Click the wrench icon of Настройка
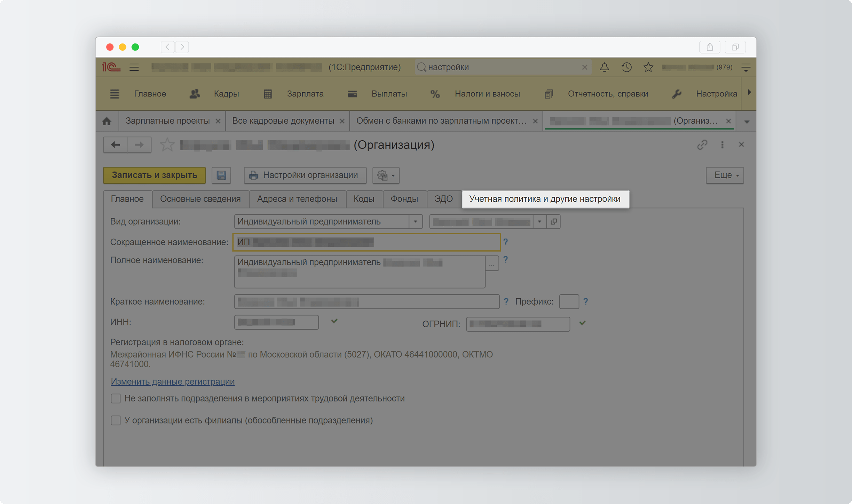The height and width of the screenshot is (504, 852). pos(677,94)
